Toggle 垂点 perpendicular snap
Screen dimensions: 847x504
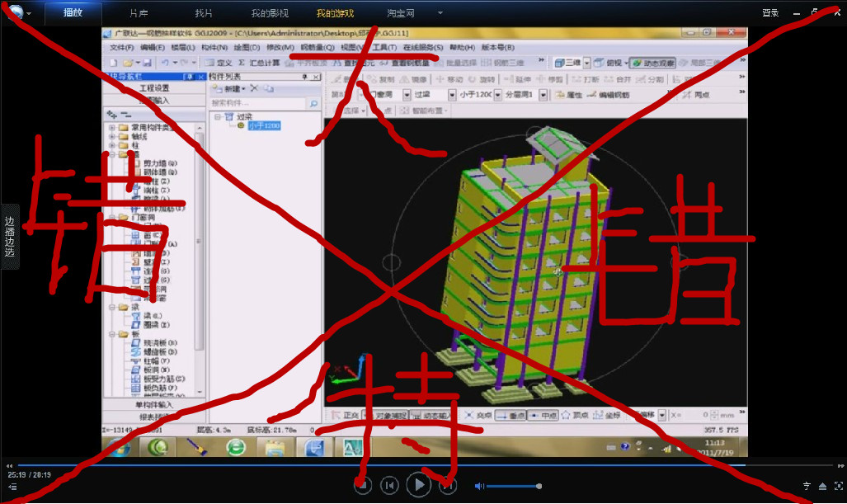(511, 415)
